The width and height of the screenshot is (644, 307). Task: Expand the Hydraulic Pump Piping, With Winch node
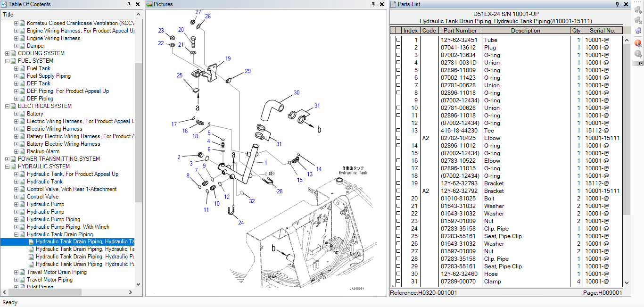tap(16, 227)
